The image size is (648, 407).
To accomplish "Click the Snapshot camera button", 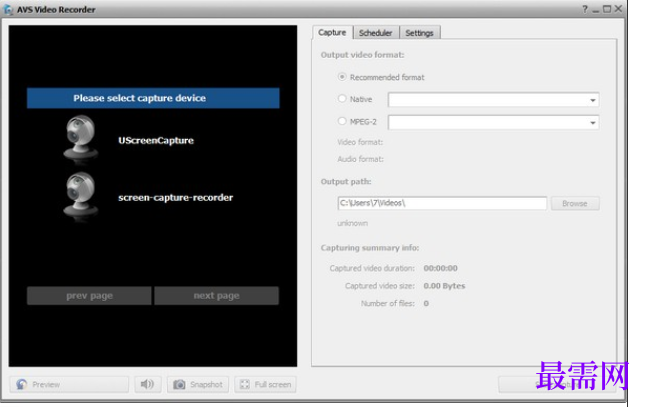I will (198, 384).
